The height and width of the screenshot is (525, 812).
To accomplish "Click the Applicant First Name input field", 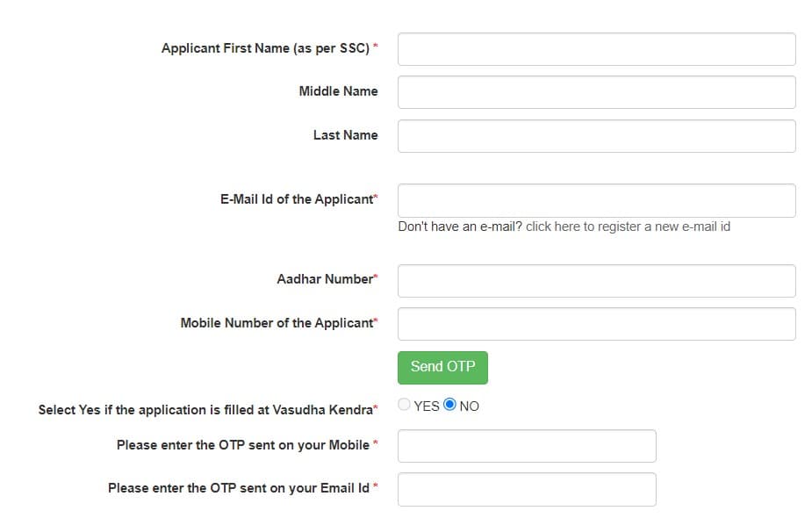I will 596,49.
